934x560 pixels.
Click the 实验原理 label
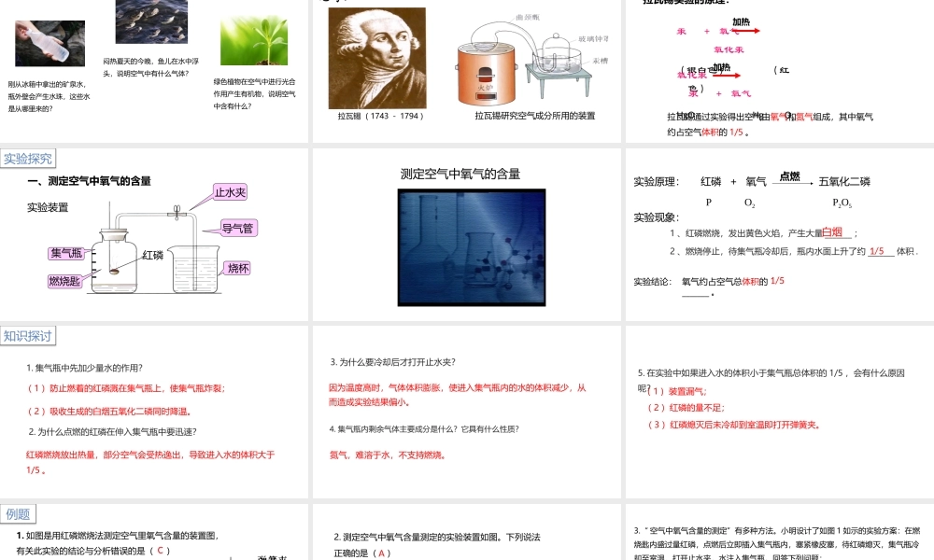coord(656,181)
